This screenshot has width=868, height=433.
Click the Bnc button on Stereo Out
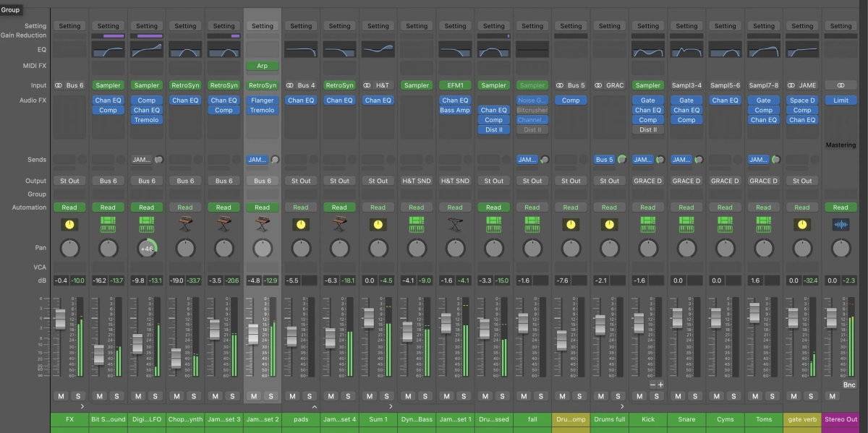pyautogui.click(x=849, y=385)
